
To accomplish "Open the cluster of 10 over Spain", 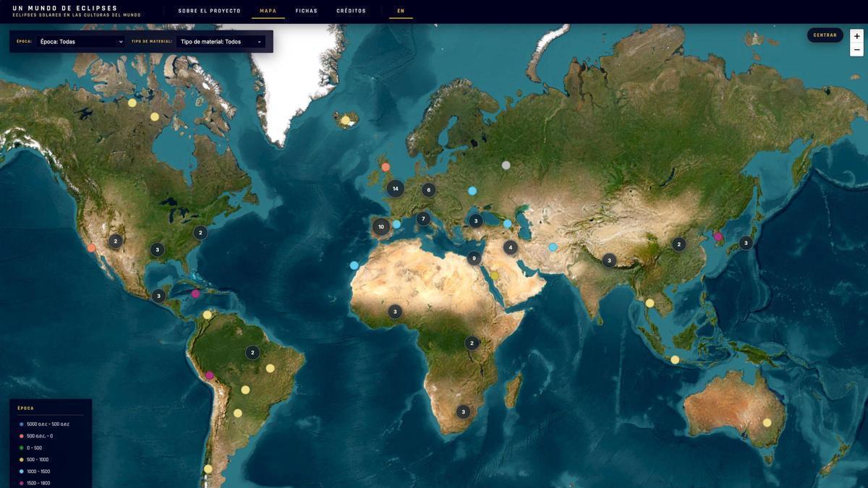I will [381, 227].
